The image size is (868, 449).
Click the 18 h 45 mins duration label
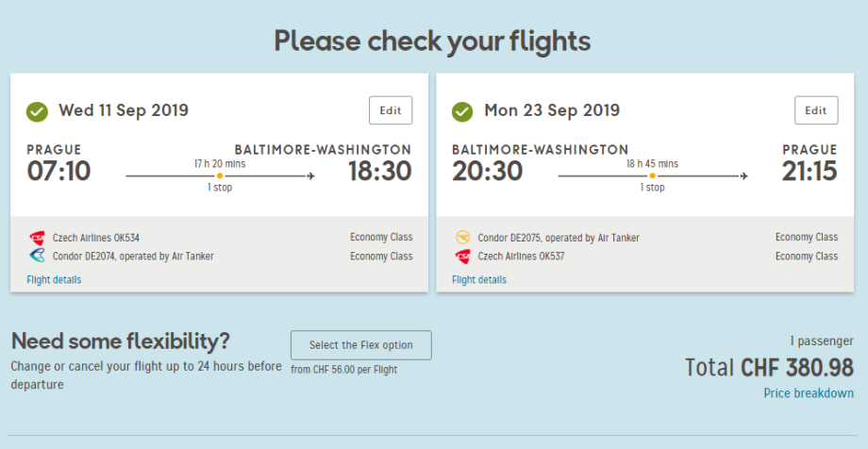coord(653,164)
